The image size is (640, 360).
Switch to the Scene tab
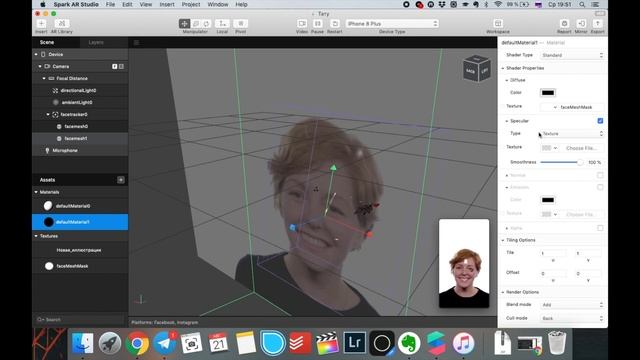click(47, 42)
